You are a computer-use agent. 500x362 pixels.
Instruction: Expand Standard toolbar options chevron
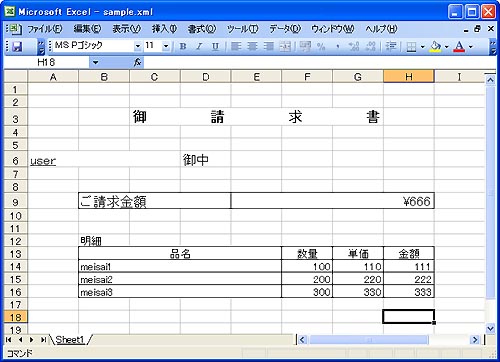pyautogui.click(x=41, y=47)
